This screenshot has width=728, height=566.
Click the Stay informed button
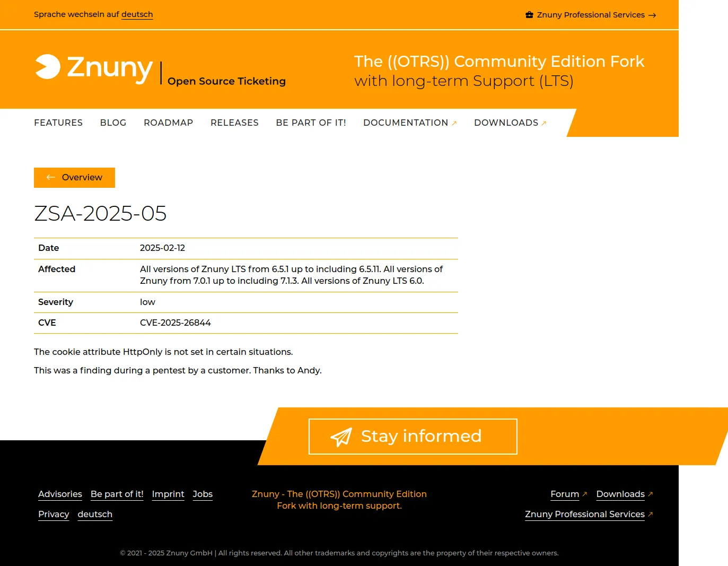[413, 437]
